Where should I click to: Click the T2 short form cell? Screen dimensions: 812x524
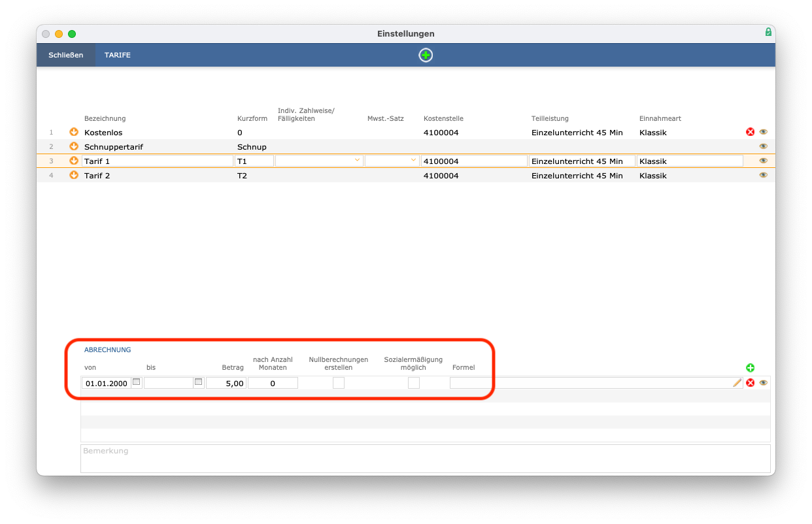243,176
